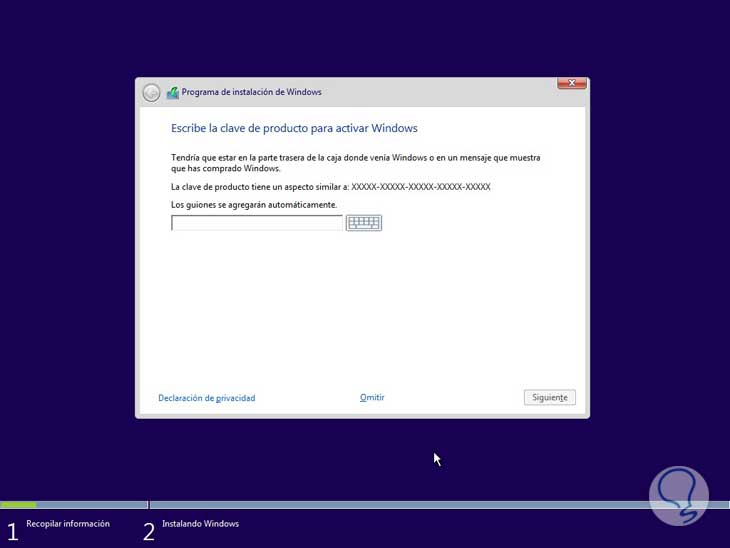This screenshot has height=548, width=730.
Task: Click the text "Los guiones se agregarán automáticamente."
Action: [254, 205]
